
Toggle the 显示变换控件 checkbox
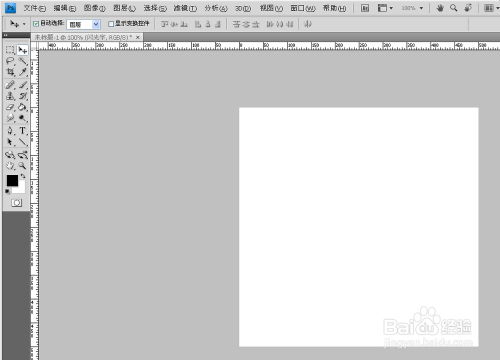click(x=111, y=24)
